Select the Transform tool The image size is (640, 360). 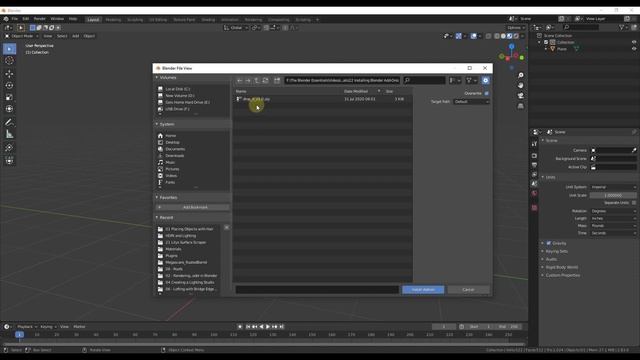click(x=9, y=109)
